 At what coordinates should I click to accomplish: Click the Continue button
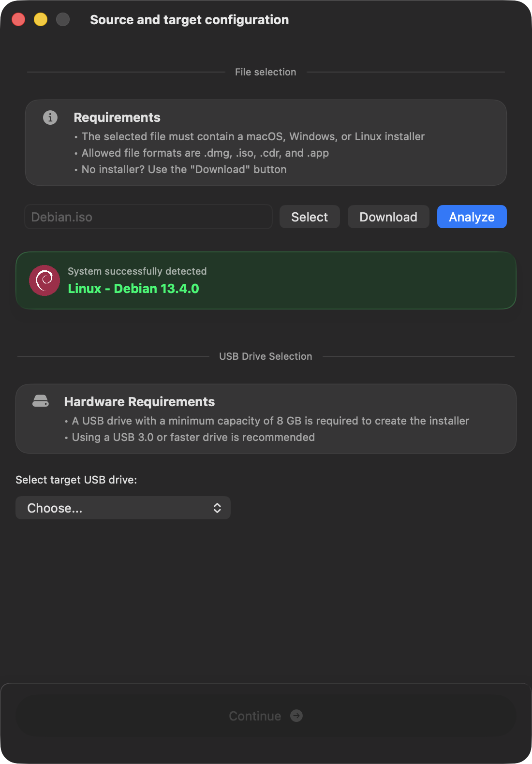(x=266, y=716)
